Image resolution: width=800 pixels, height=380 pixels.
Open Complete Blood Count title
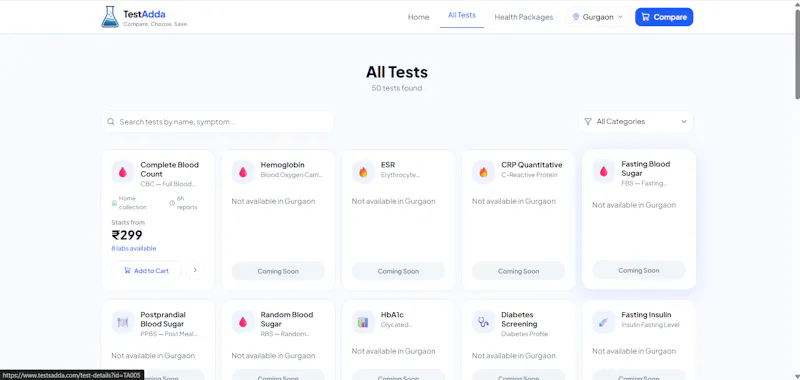(169, 169)
